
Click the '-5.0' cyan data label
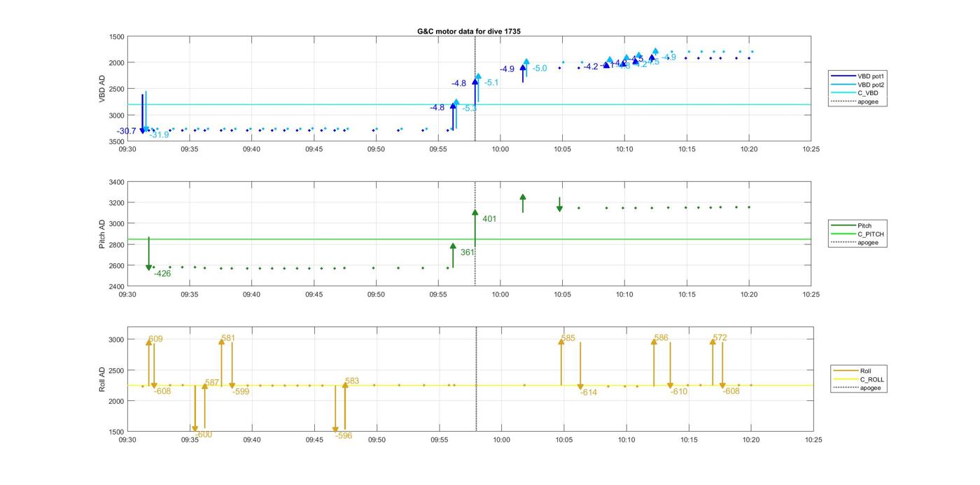tap(540, 69)
